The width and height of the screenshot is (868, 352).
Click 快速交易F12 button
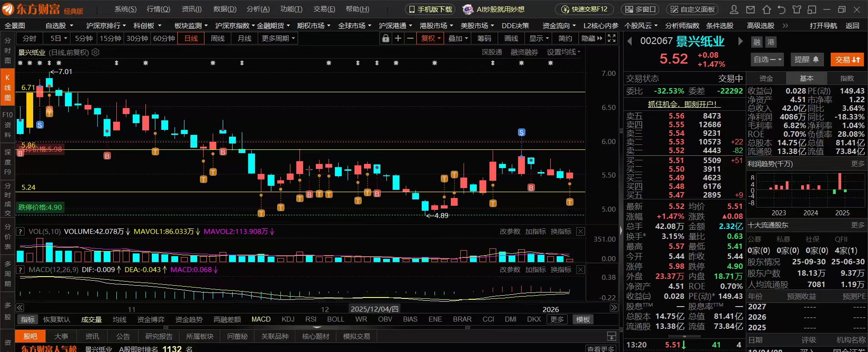click(584, 9)
